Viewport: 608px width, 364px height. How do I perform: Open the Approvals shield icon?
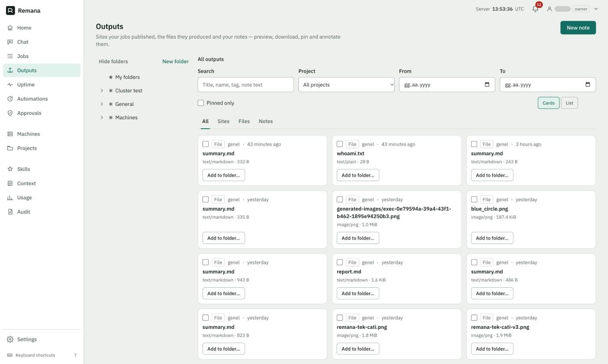(10, 113)
